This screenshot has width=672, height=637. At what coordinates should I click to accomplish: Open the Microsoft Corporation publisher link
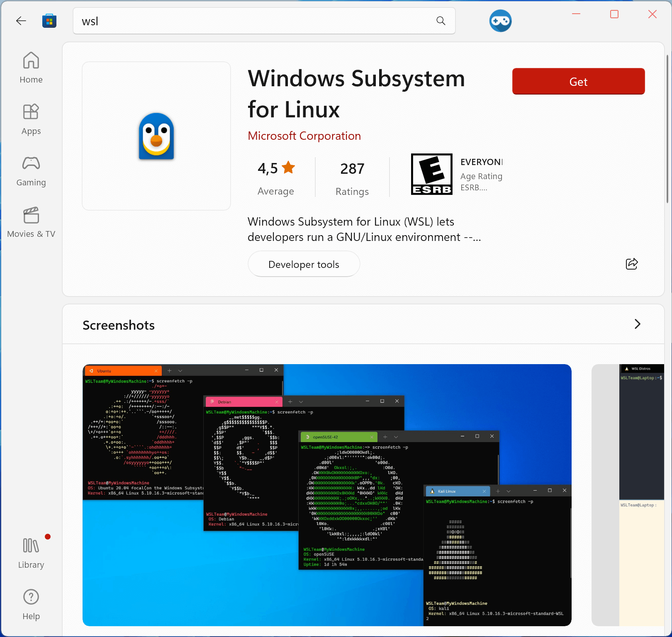304,136
